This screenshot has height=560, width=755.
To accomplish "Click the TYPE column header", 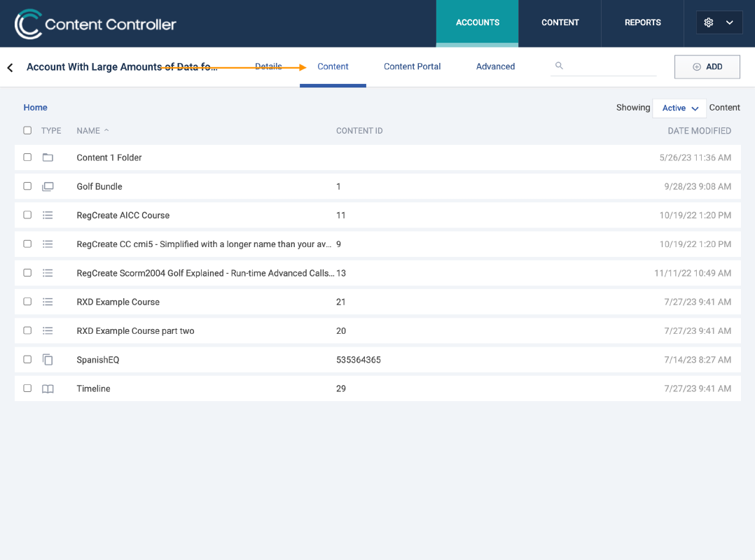I will click(x=51, y=131).
